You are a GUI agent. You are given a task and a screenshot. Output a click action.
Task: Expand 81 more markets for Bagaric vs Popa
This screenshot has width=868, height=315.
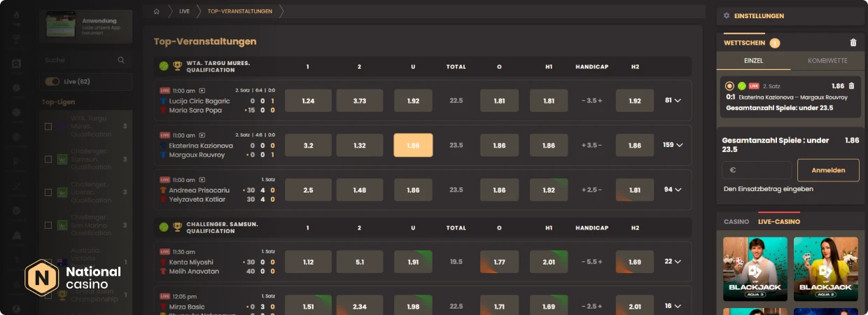(x=673, y=101)
